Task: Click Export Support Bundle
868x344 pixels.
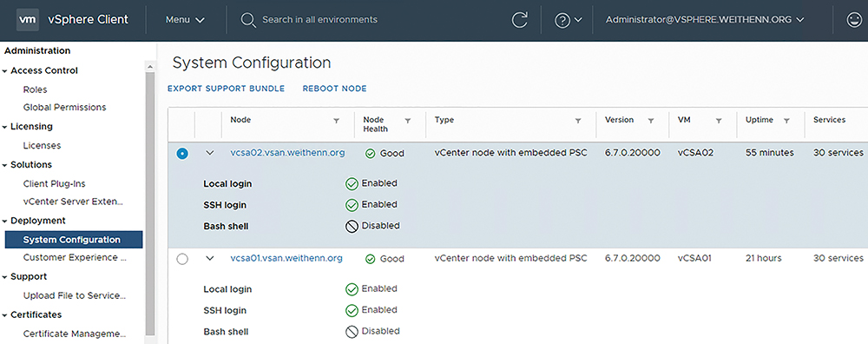Action: [x=226, y=89]
